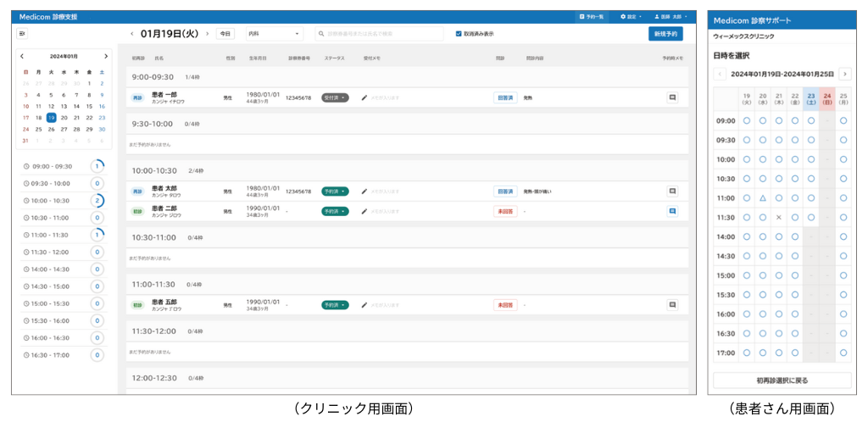This screenshot has height=422, width=868.
Task: Toggle the 取消済み表示 checkbox
Action: [x=459, y=34]
